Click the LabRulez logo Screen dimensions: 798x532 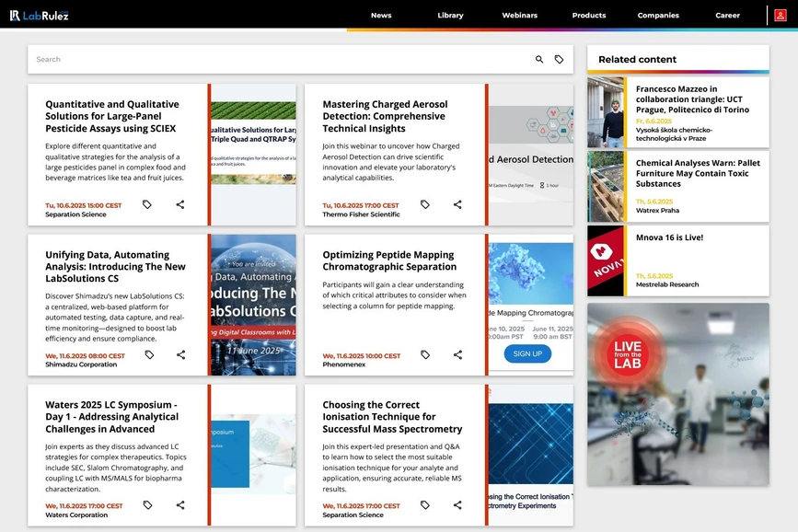(x=40, y=16)
